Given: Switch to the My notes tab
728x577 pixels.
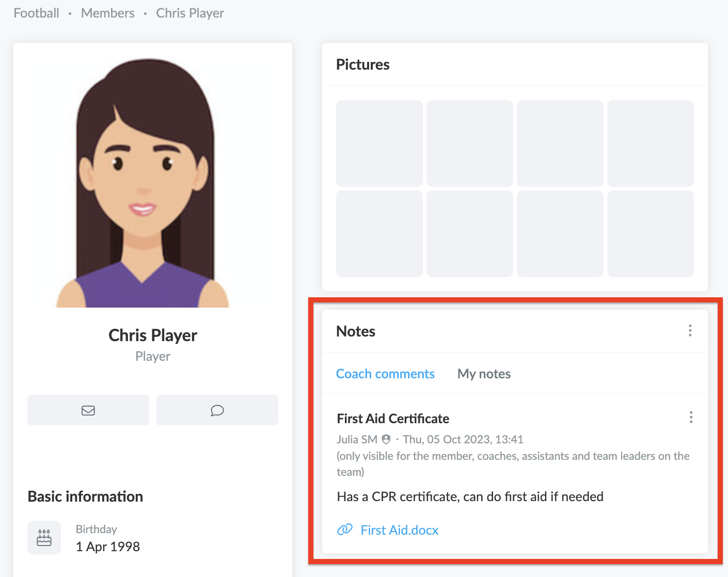Looking at the screenshot, I should [484, 374].
